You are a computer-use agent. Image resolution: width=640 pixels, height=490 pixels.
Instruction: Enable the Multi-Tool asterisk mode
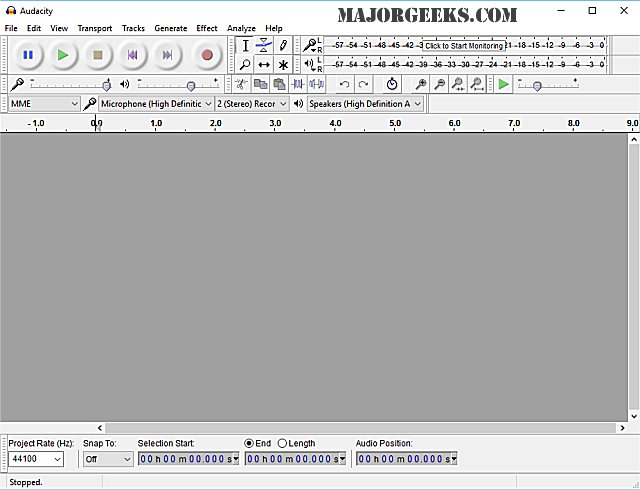(x=283, y=65)
